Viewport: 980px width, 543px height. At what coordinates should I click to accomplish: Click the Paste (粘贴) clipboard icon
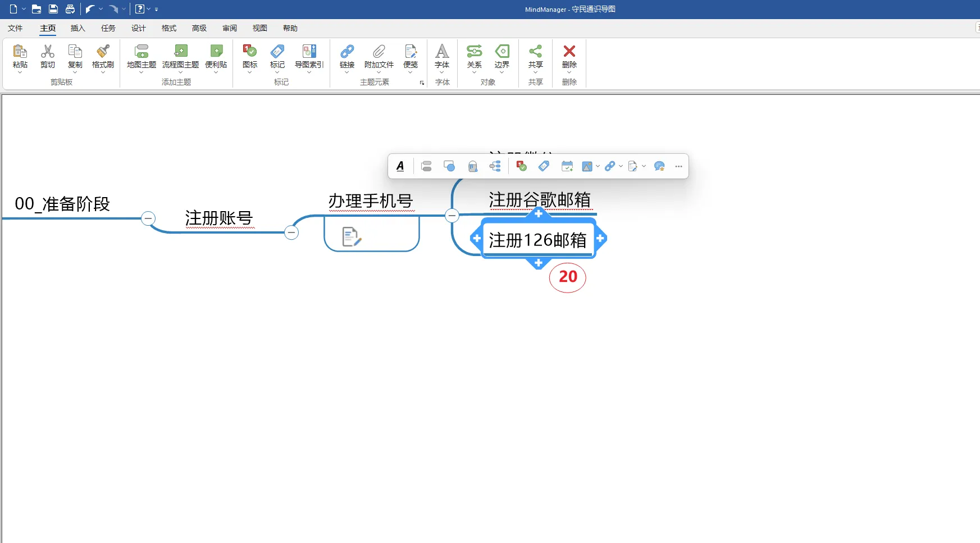coord(20,52)
